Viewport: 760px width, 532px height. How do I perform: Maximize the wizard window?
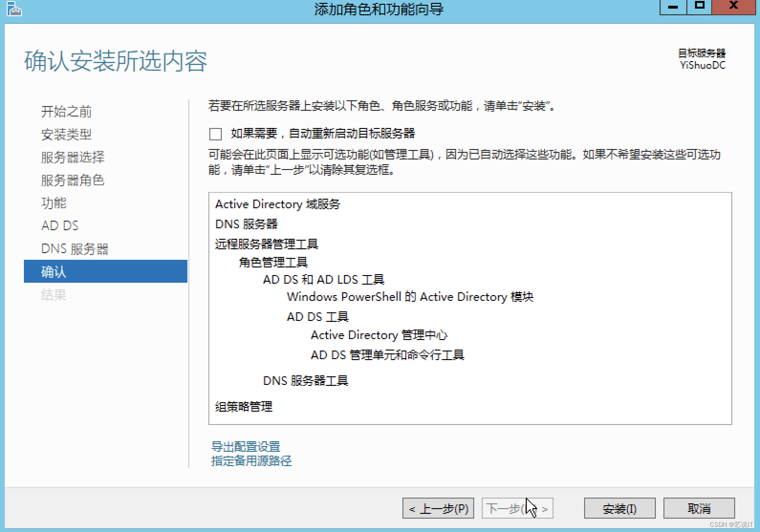pos(699,7)
